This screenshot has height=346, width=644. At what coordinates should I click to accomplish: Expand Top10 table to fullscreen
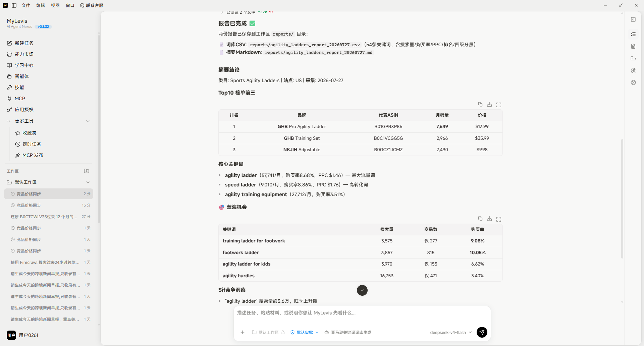click(x=499, y=105)
